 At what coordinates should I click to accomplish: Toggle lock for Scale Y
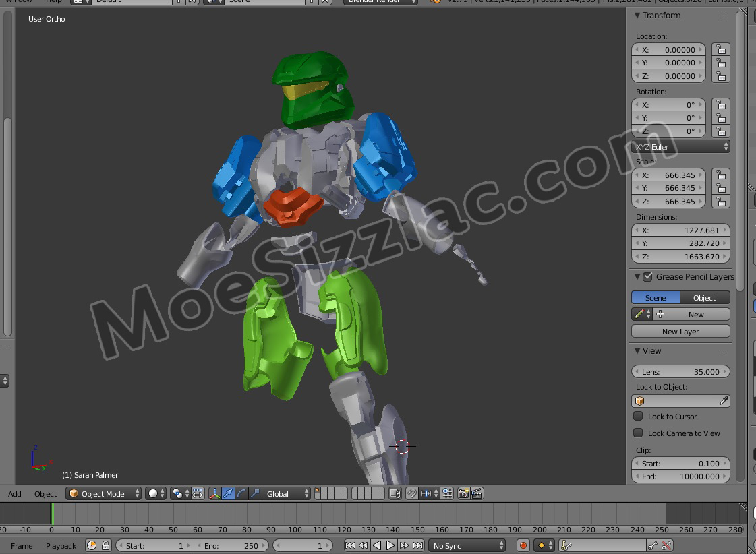click(x=721, y=188)
